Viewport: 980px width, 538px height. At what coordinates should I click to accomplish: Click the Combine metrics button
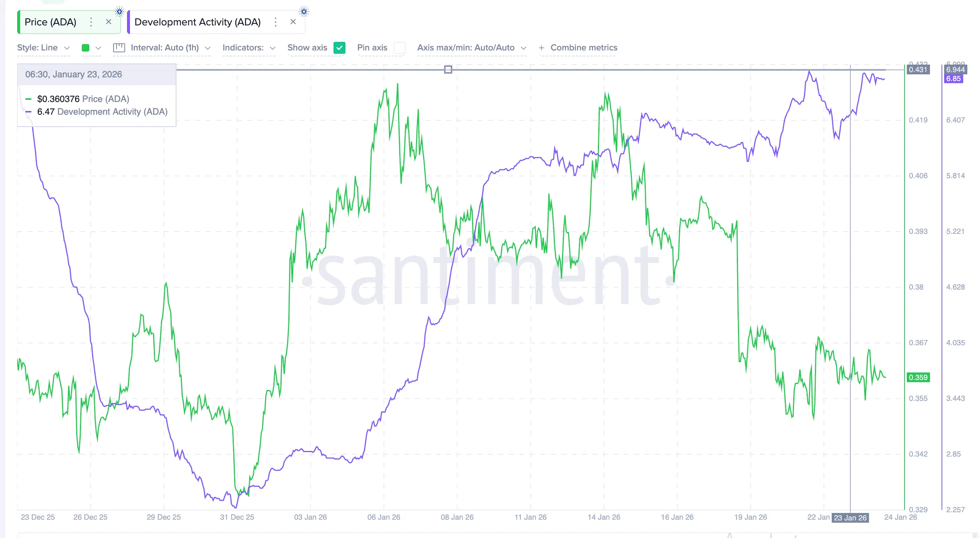click(584, 47)
